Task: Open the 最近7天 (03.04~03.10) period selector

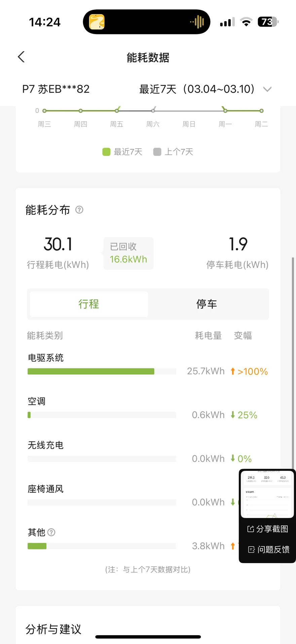Action: [x=197, y=89]
